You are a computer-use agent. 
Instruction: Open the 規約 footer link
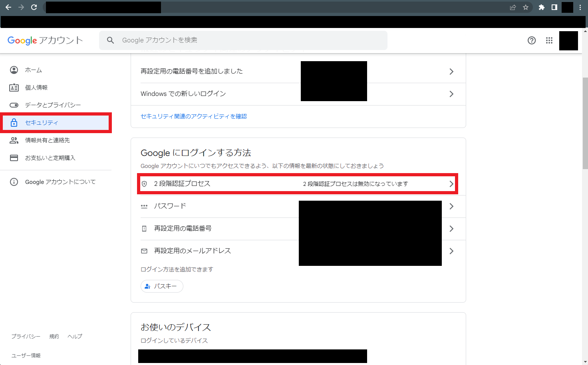[x=54, y=337]
